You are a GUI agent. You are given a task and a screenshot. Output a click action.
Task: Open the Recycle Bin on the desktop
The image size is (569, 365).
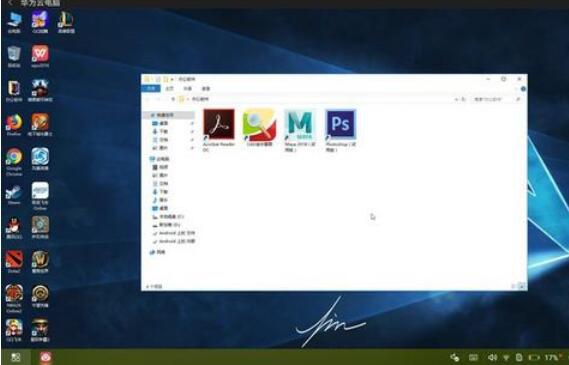14,57
